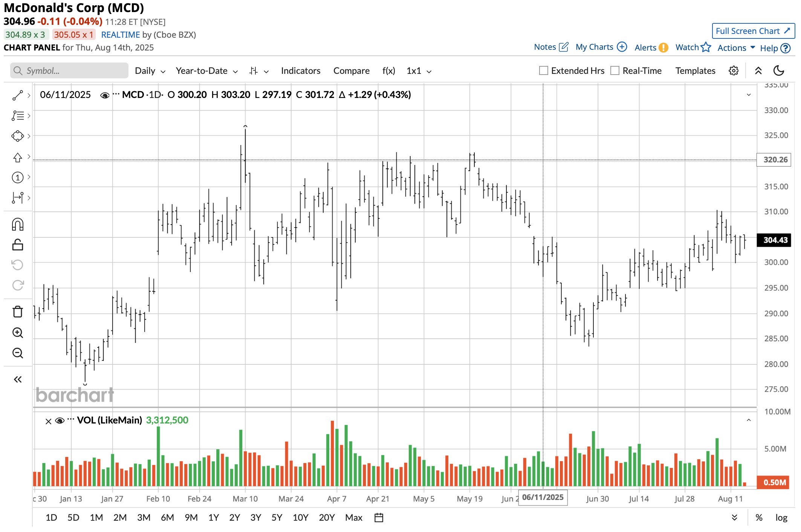Toggle MCD series visibility eye icon
This screenshot has width=801, height=532.
point(105,95)
